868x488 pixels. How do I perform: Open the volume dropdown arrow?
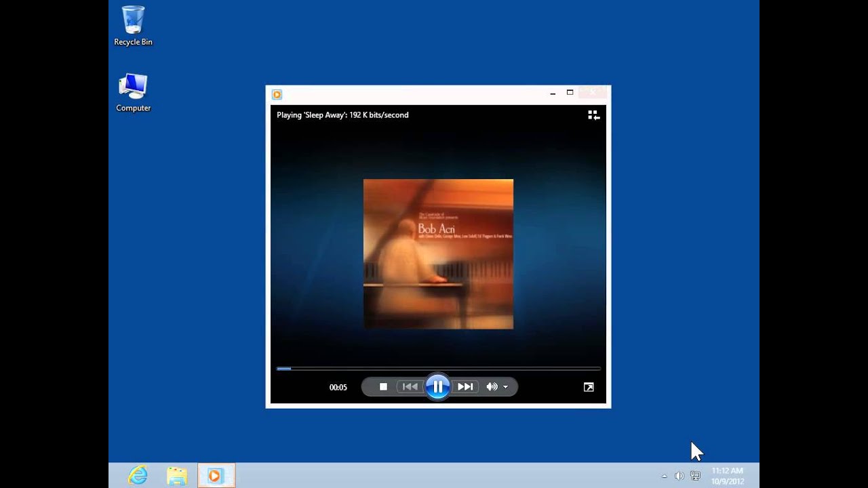tap(506, 387)
